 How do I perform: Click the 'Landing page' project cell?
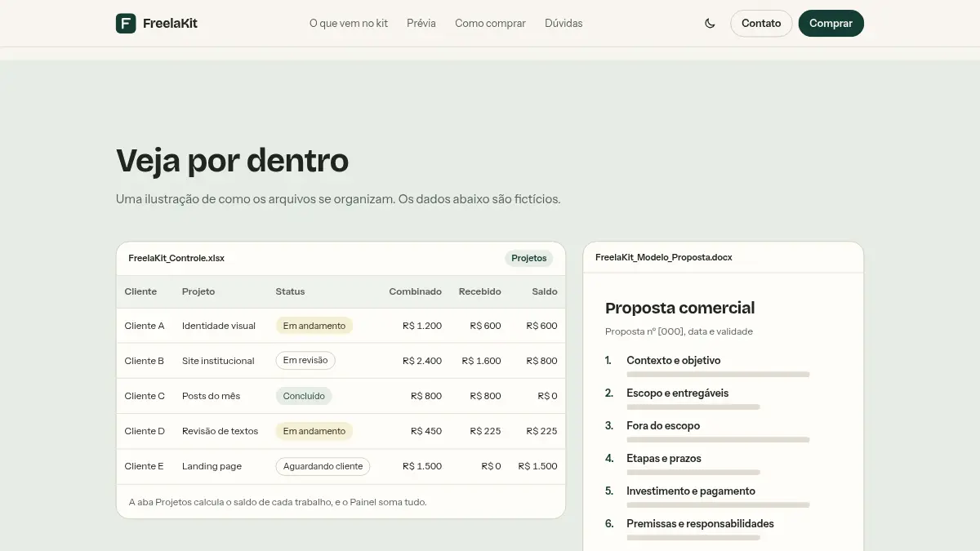point(212,466)
